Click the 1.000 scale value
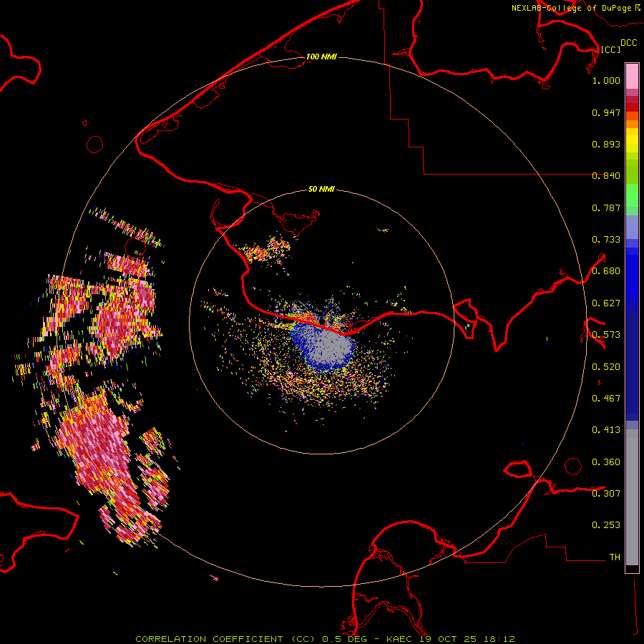The width and height of the screenshot is (644, 644). click(606, 80)
